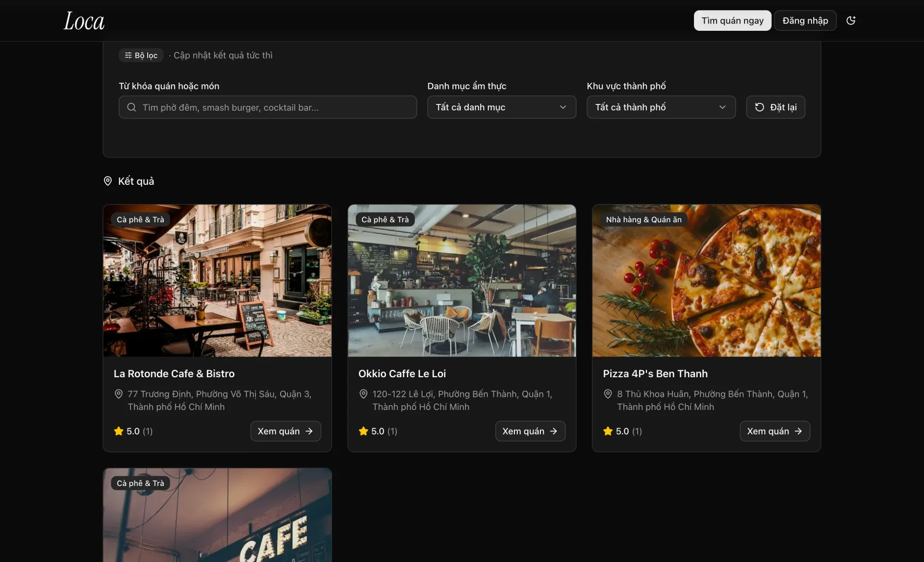The height and width of the screenshot is (562, 924).
Task: Click the 77 Trương Định address text
Action: [219, 400]
